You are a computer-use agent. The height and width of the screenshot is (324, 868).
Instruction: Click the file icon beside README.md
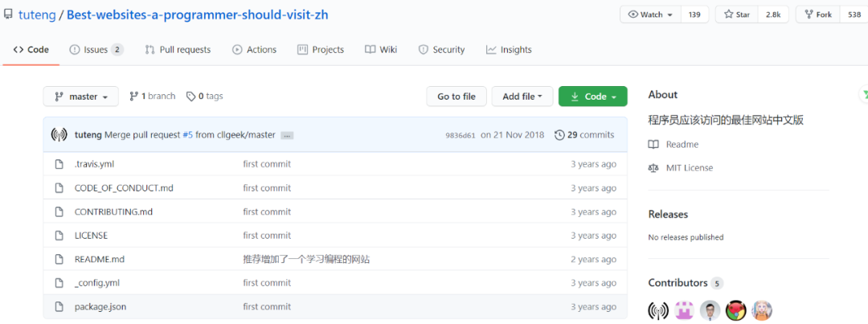59,260
